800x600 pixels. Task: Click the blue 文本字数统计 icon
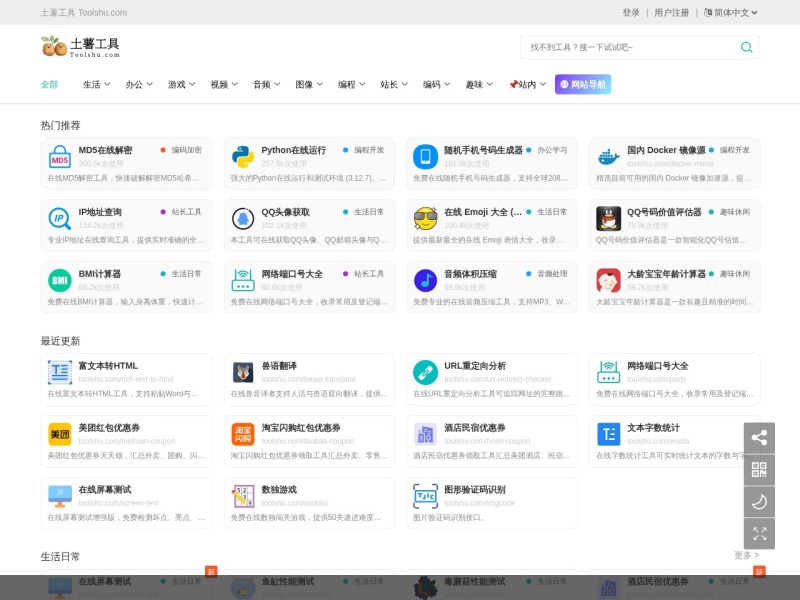point(609,434)
